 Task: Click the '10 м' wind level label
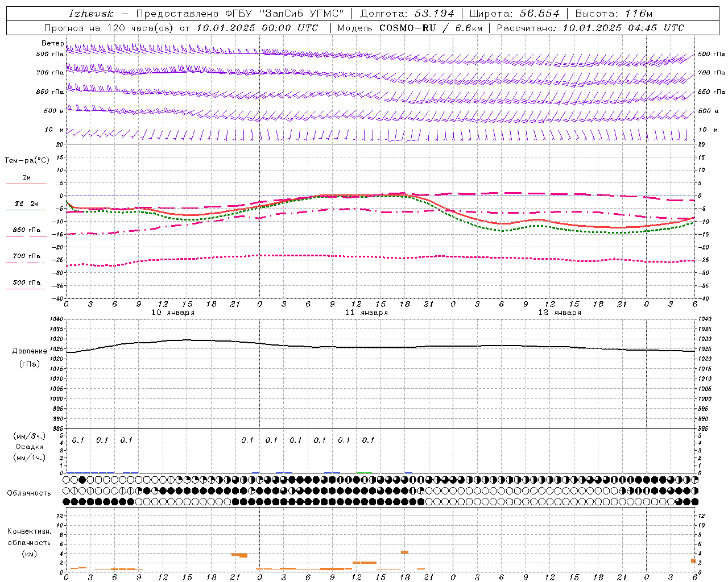point(54,130)
